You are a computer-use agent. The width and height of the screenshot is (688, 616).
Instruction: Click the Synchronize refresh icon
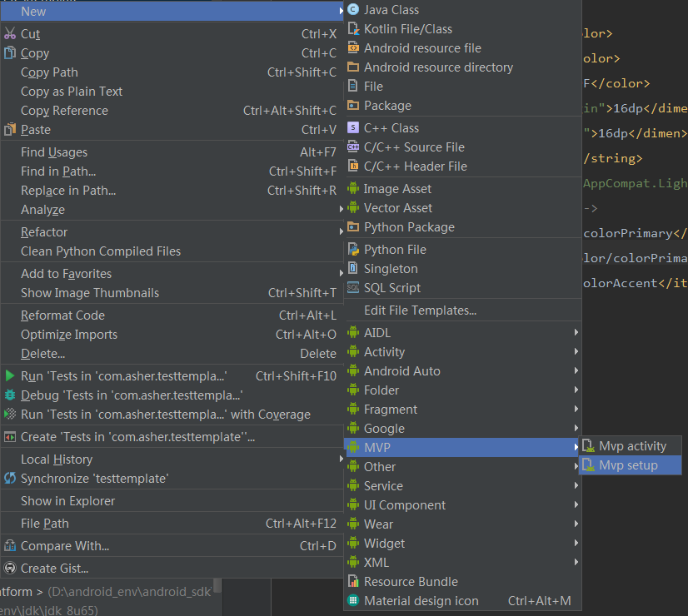tap(10, 479)
